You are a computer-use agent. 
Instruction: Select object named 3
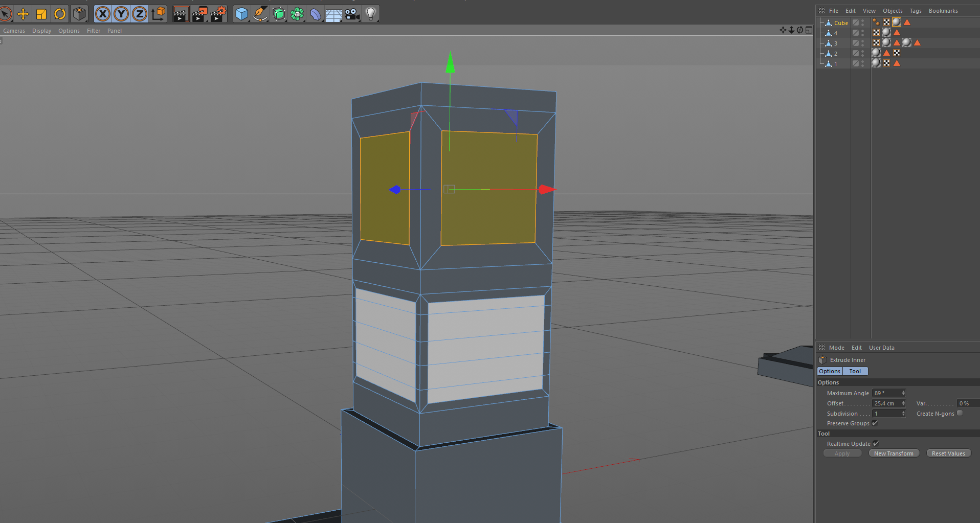836,43
